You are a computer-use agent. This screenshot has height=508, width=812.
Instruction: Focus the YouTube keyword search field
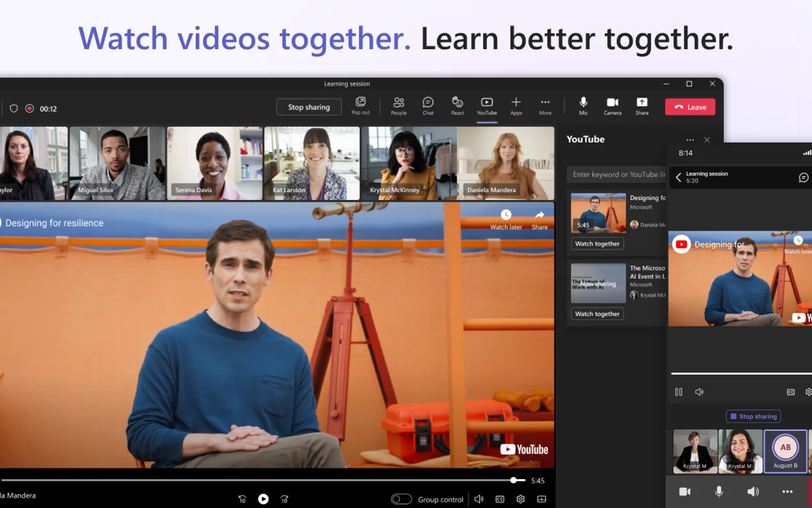pyautogui.click(x=617, y=174)
